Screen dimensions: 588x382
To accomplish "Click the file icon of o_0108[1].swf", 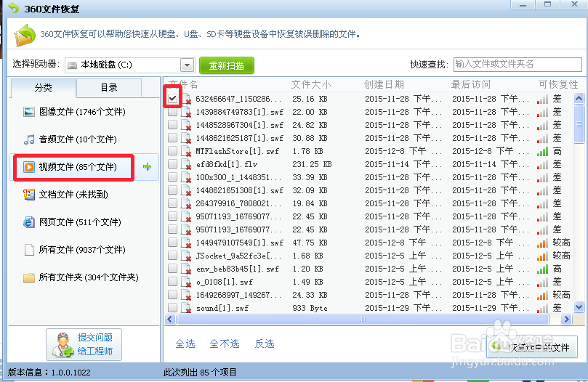I will click(186, 282).
